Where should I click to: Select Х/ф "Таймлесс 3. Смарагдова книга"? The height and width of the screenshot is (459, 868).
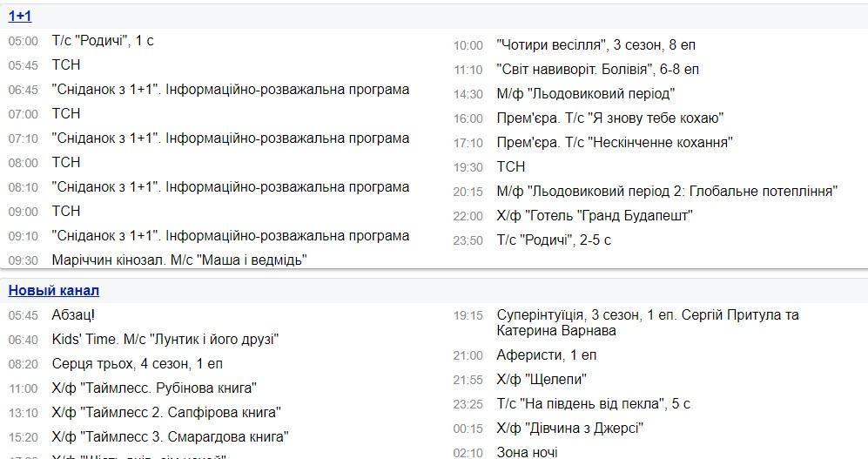pos(170,437)
